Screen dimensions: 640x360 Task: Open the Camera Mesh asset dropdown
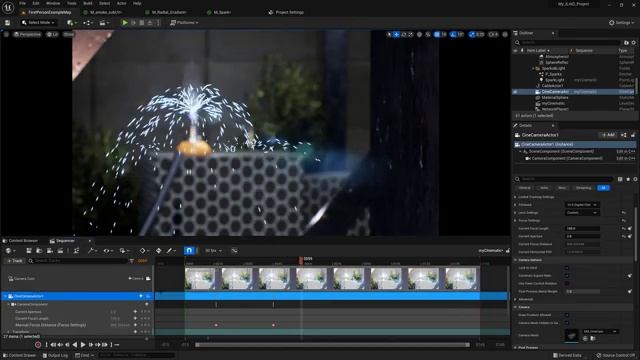(600, 331)
